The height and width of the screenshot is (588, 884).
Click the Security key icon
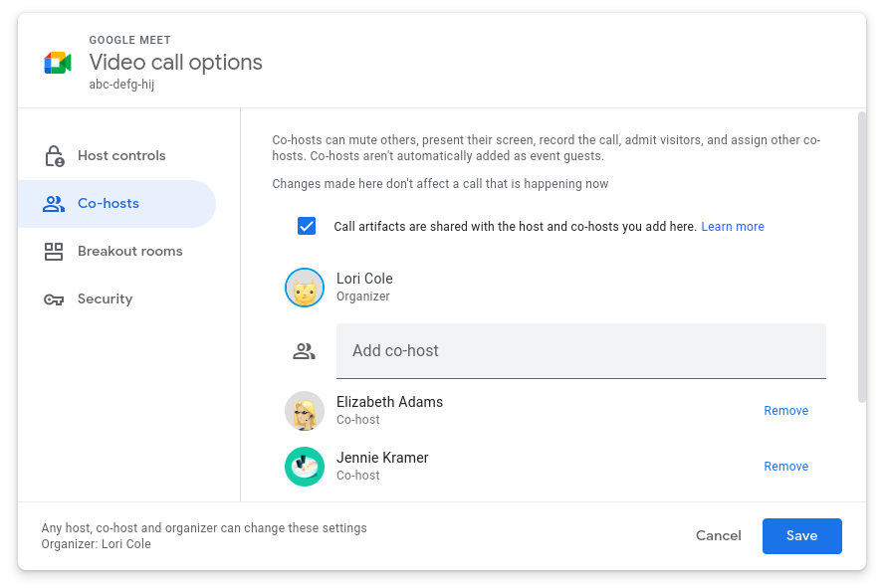[54, 299]
